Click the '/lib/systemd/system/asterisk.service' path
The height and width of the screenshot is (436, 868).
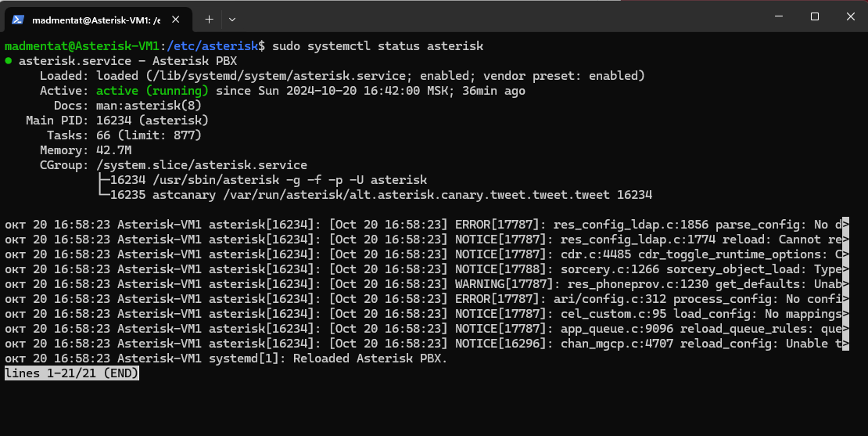[x=278, y=76]
